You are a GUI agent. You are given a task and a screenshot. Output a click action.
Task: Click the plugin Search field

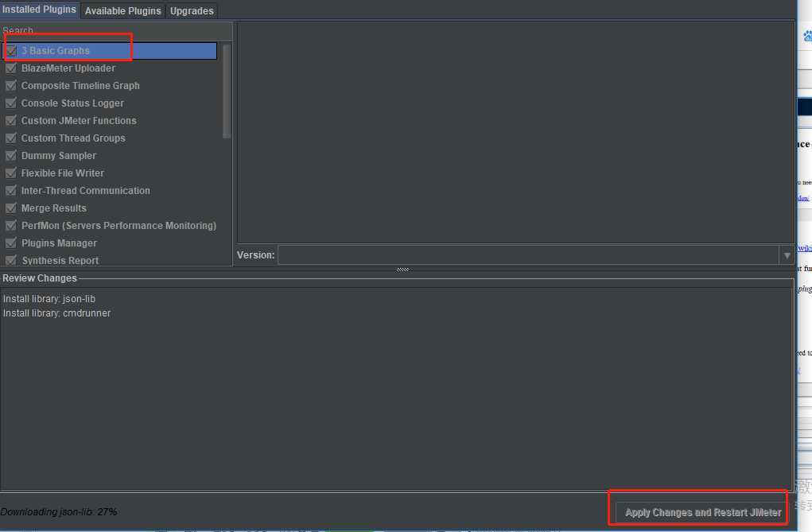pyautogui.click(x=116, y=31)
